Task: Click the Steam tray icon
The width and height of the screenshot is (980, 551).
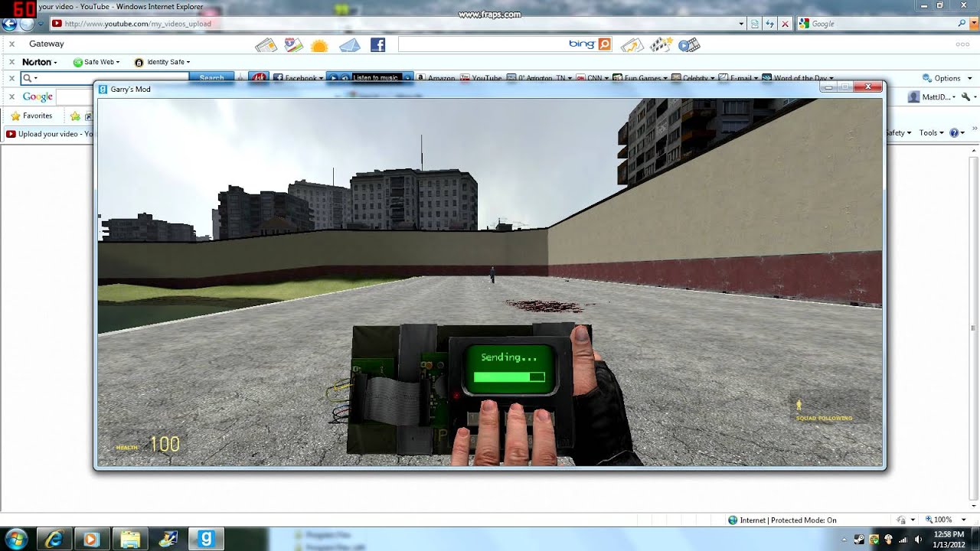Action: pos(860,540)
